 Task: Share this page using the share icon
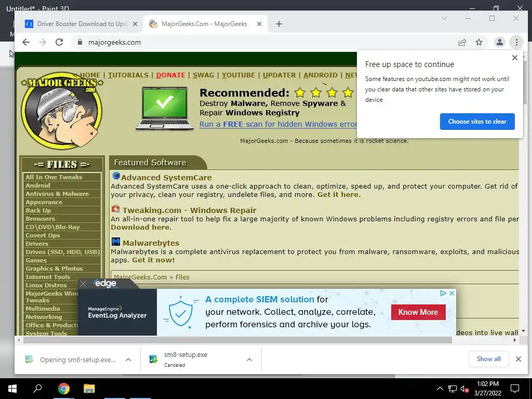462,42
